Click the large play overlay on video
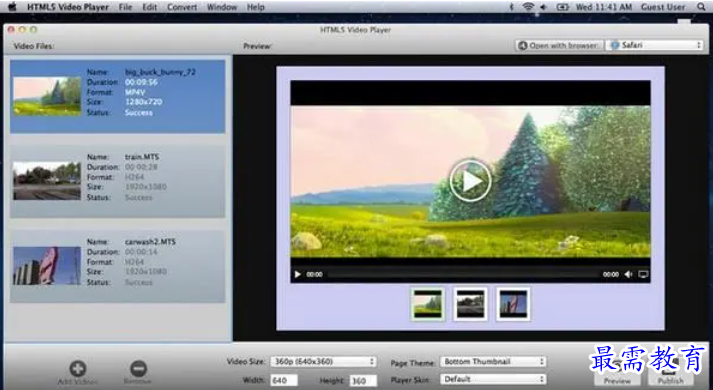Viewport: 713px width, 390px height. 470,181
